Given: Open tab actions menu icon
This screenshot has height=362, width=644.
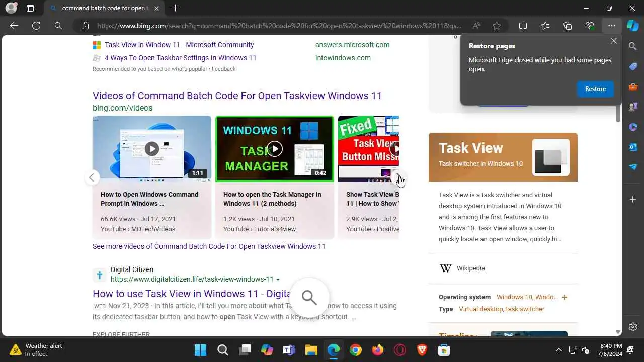Looking at the screenshot, I should pyautogui.click(x=30, y=8).
